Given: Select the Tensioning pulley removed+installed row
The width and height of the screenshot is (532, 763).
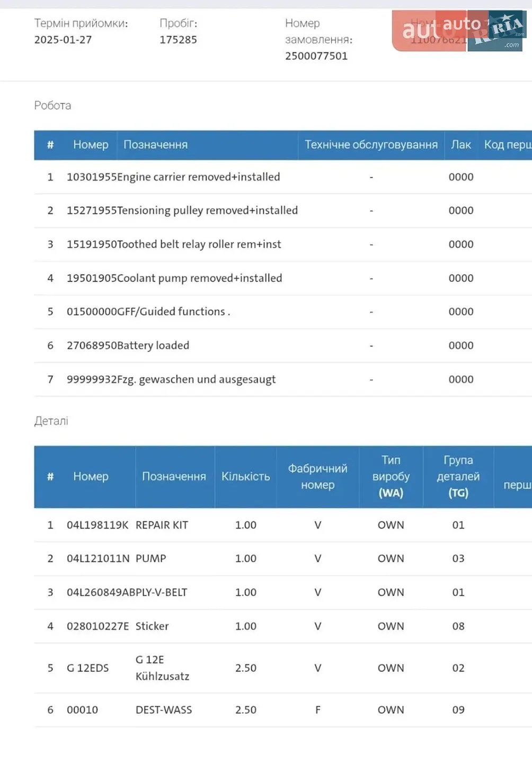Looking at the screenshot, I should click(283, 211).
